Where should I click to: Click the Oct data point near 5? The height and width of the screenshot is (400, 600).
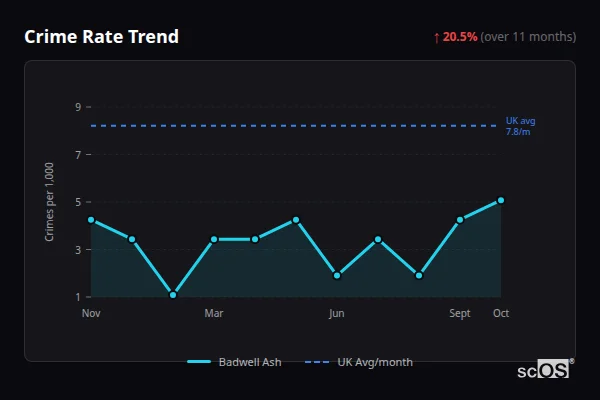pos(501,200)
